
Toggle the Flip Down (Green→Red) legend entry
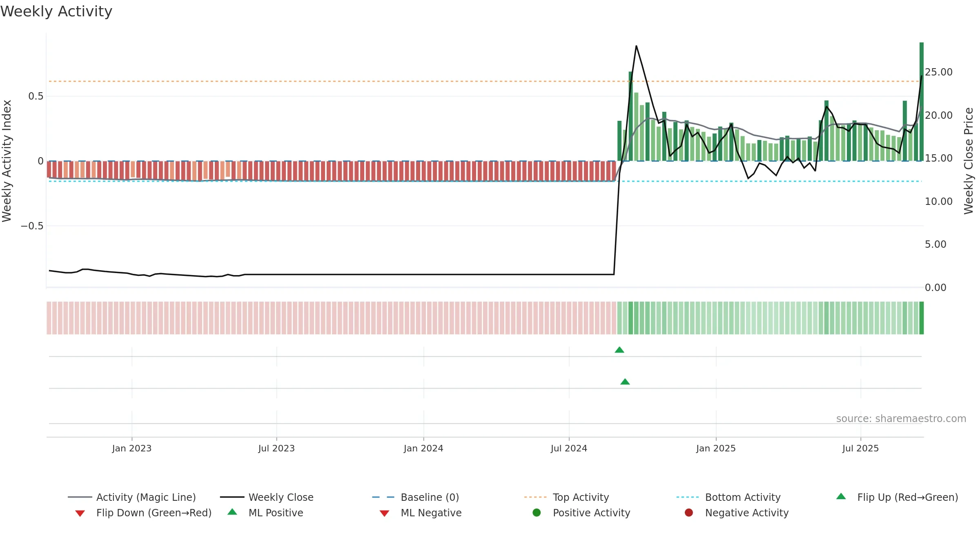pos(143,513)
